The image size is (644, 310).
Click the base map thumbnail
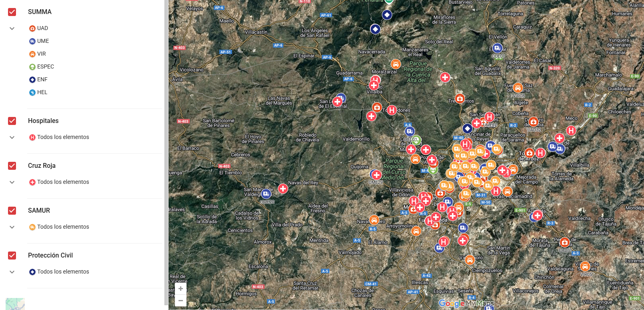tap(15, 304)
